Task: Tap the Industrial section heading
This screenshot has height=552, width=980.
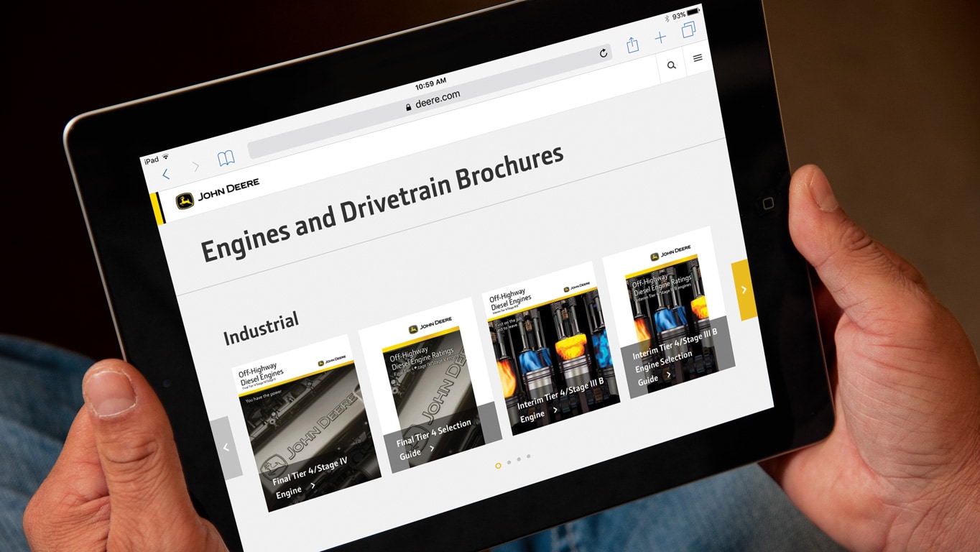Action: [x=261, y=328]
